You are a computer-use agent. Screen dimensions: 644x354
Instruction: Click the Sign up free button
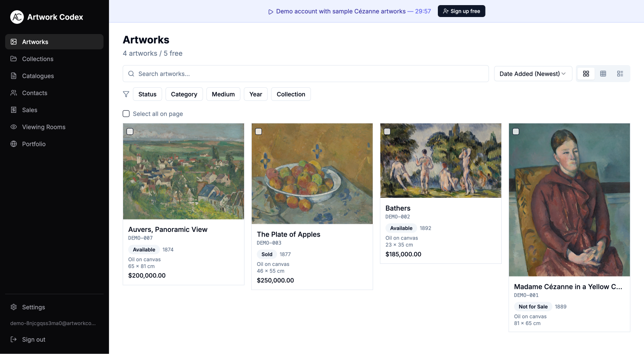click(x=461, y=11)
